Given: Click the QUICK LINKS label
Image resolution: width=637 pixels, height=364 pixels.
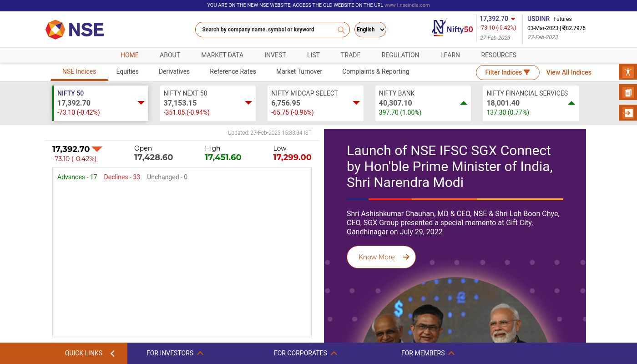Looking at the screenshot, I should pyautogui.click(x=84, y=353).
